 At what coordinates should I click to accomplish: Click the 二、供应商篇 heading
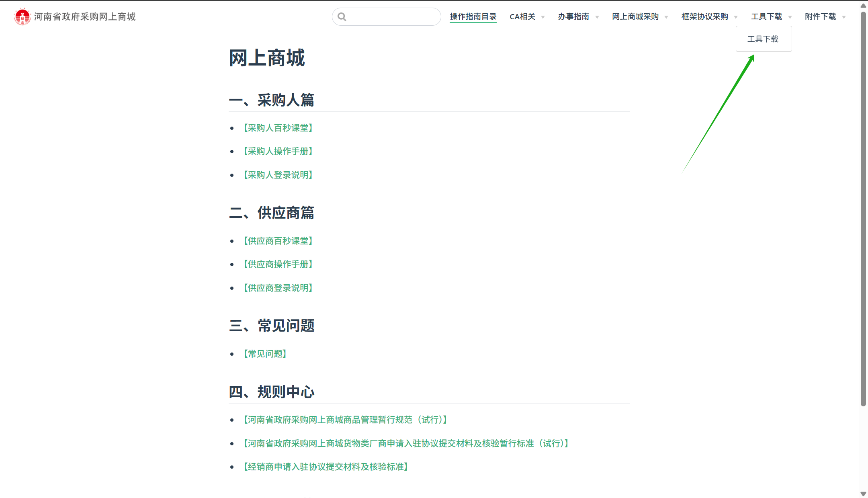coord(272,213)
